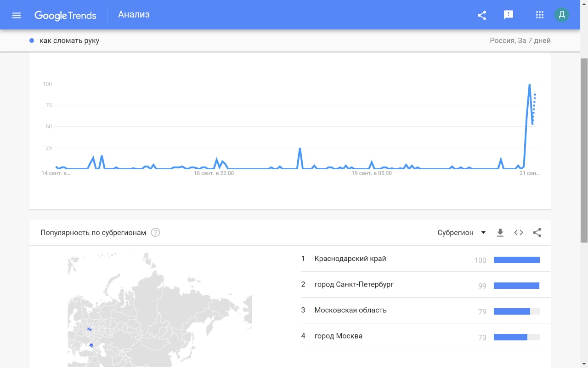Open Московская область region entry
588x368 pixels.
[x=350, y=310]
